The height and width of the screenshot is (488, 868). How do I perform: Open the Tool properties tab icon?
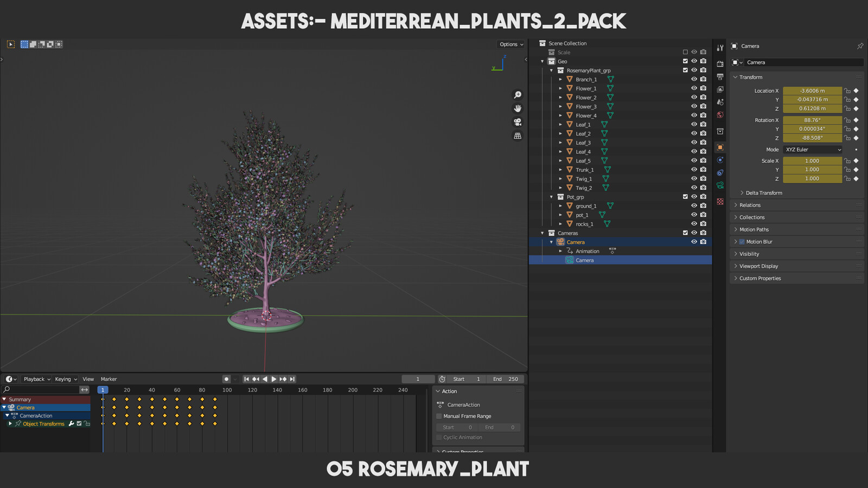[720, 48]
